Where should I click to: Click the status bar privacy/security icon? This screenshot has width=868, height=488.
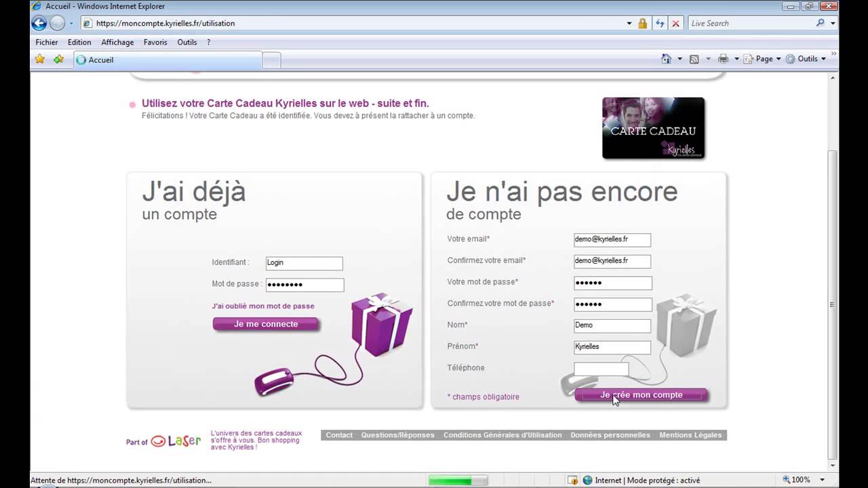[572, 481]
